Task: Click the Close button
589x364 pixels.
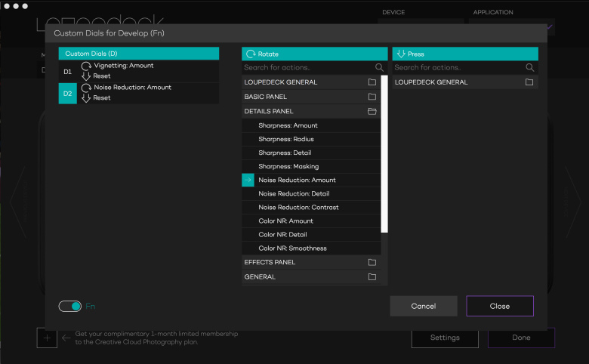Action: tap(500, 306)
